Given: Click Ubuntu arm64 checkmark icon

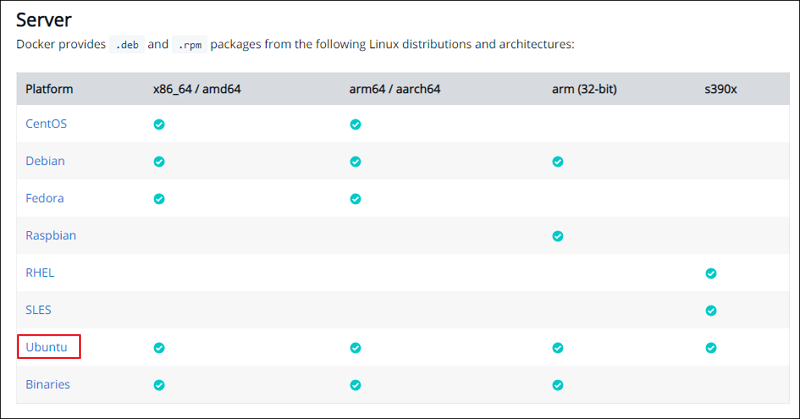Looking at the screenshot, I should click(356, 348).
